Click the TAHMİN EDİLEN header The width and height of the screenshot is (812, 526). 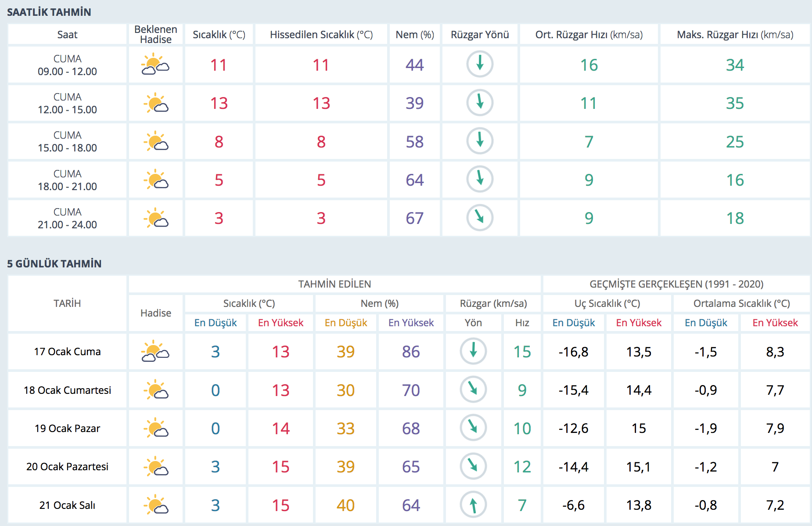pyautogui.click(x=334, y=284)
